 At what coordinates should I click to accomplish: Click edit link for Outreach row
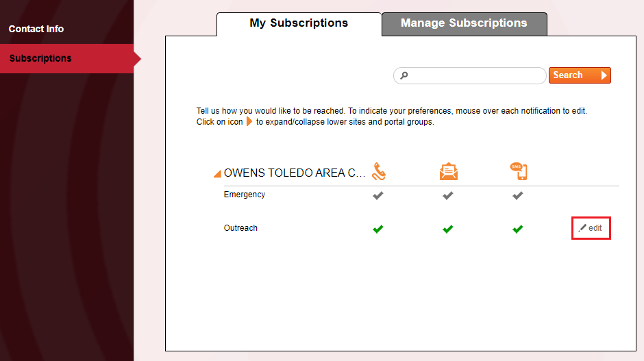click(x=591, y=228)
